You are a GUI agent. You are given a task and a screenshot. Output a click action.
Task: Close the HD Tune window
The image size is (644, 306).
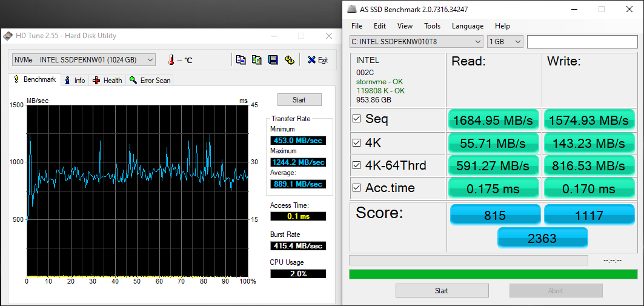[x=328, y=36]
